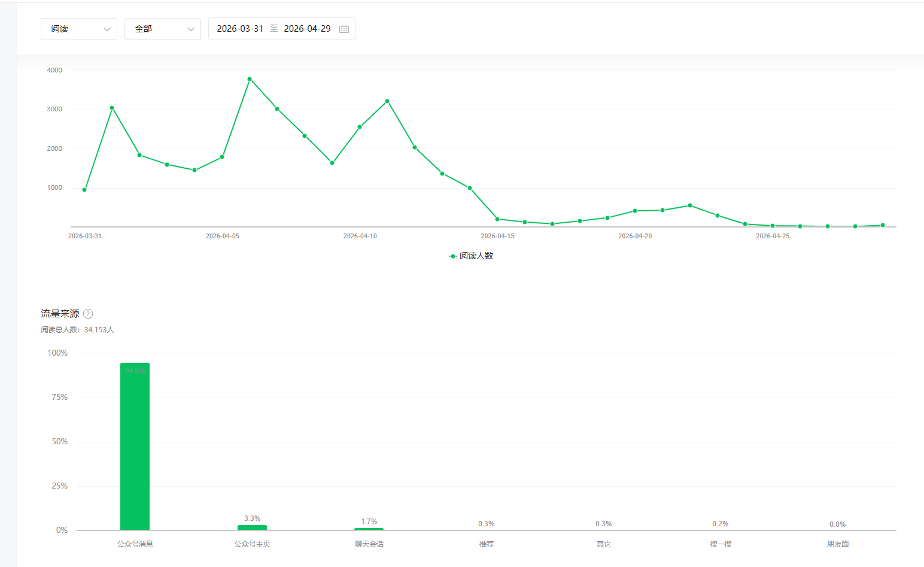This screenshot has height=567, width=924.
Task: Click the chevron arrow of the 全部 dropdown
Action: (x=191, y=29)
